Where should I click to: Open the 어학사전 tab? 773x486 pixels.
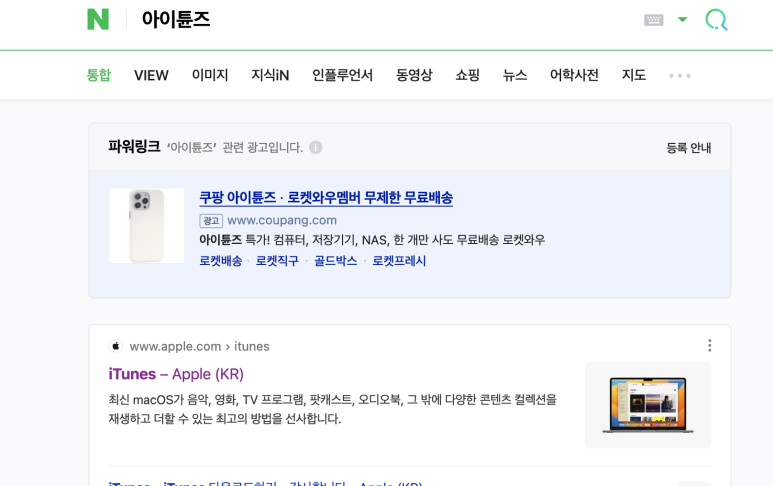coord(574,75)
